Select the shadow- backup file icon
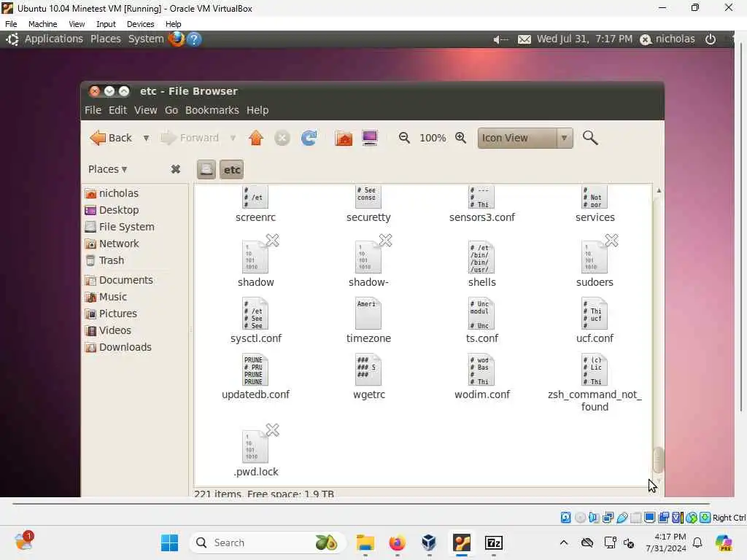Viewport: 747px width, 560px height. click(368, 257)
